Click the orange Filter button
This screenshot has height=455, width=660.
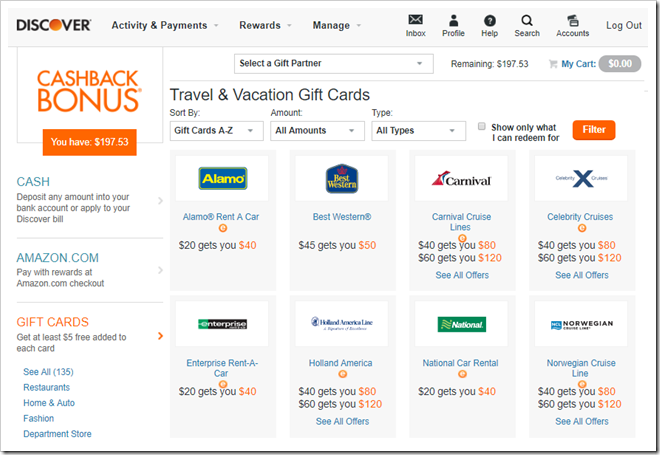(x=593, y=130)
